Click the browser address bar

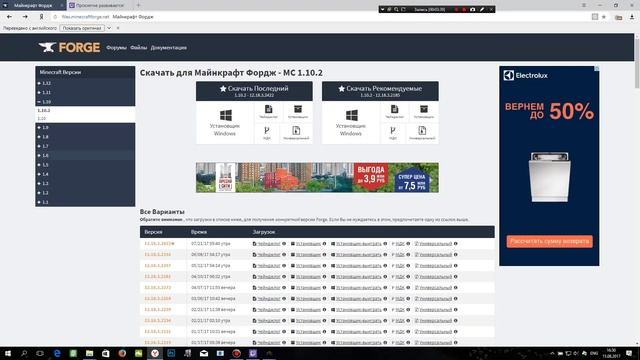318,17
